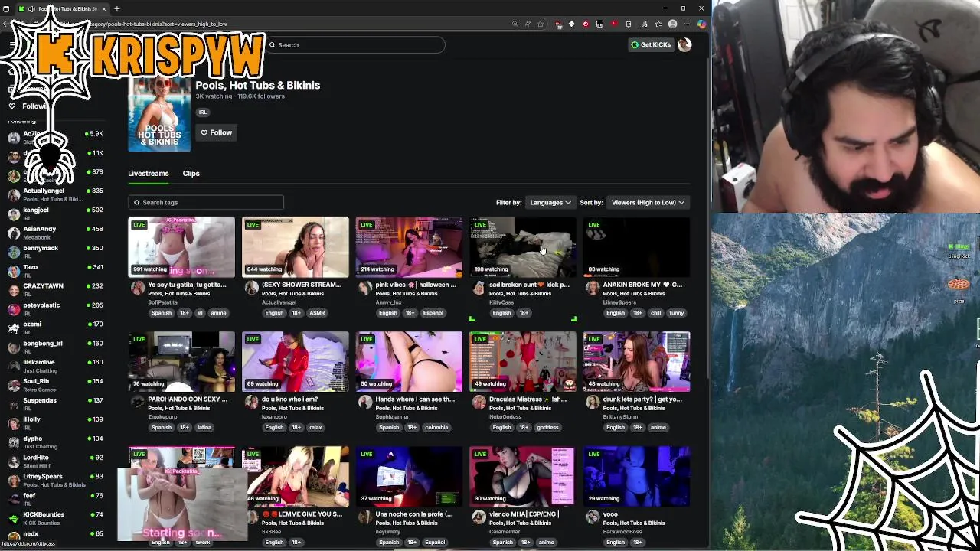Click ozemi avatar in sidebar
The width and height of the screenshot is (980, 551).
pos(14,328)
